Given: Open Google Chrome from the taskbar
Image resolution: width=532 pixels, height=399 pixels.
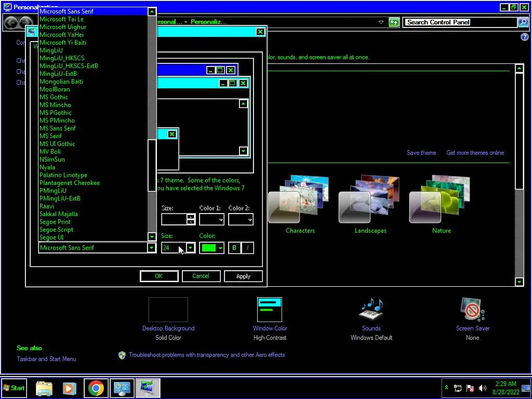Looking at the screenshot, I should (x=96, y=388).
